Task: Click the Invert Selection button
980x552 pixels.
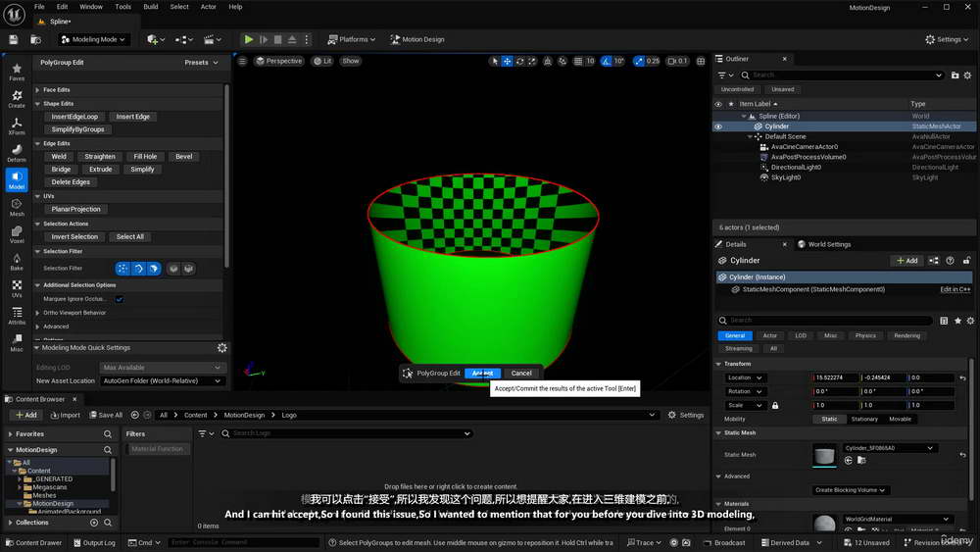Action: coord(74,237)
